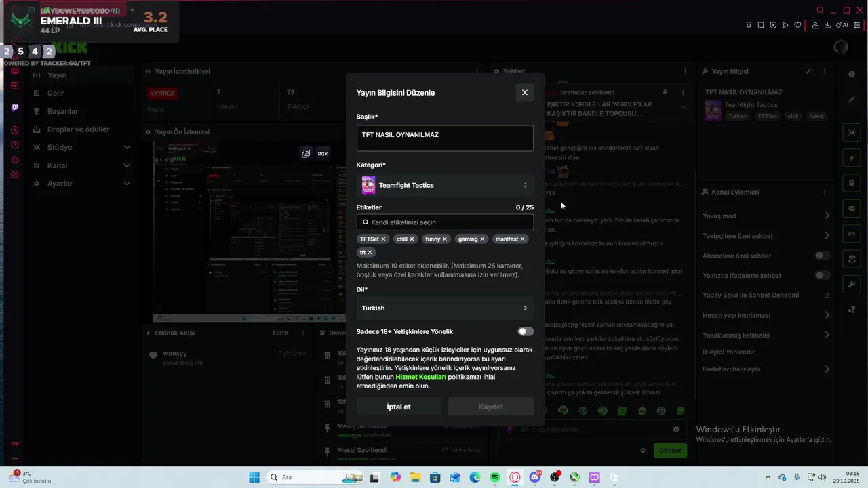Toggle Abonelere özel sohbet switch
This screenshot has width=868, height=488.
(x=823, y=256)
